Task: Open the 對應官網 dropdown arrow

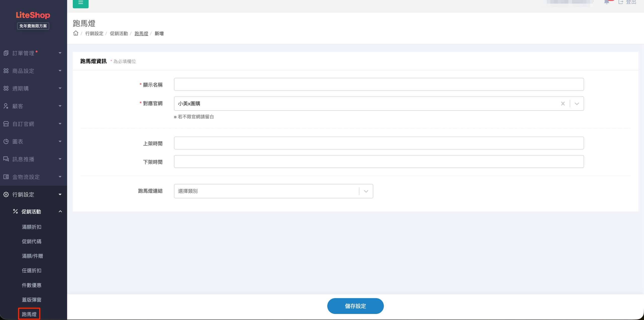Action: coord(577,103)
